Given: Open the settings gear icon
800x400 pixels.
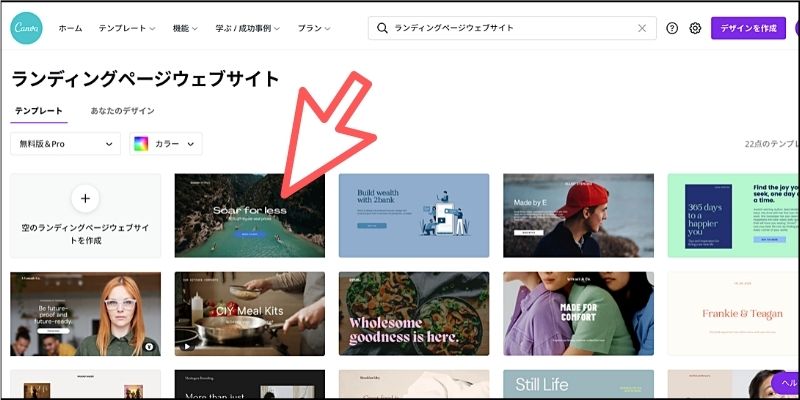Looking at the screenshot, I should tap(695, 28).
